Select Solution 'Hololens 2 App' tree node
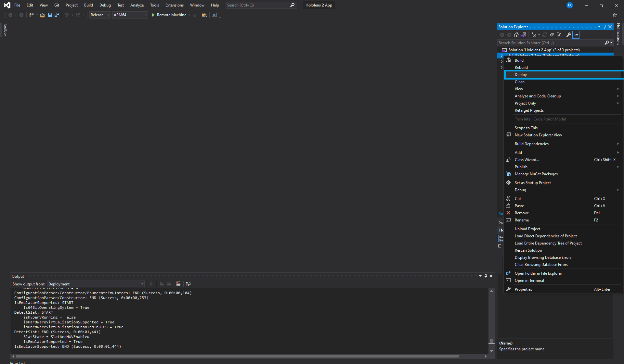Image resolution: width=624 pixels, height=364 pixels. click(x=544, y=50)
